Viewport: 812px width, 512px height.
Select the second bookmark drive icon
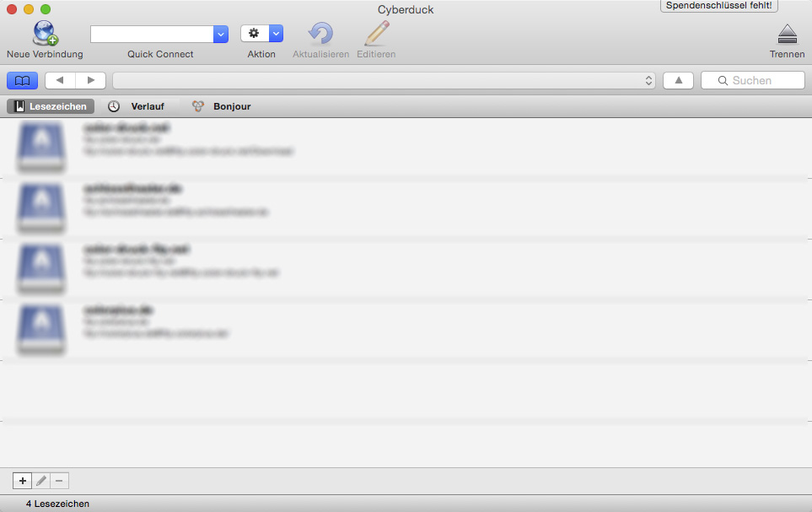click(41, 207)
